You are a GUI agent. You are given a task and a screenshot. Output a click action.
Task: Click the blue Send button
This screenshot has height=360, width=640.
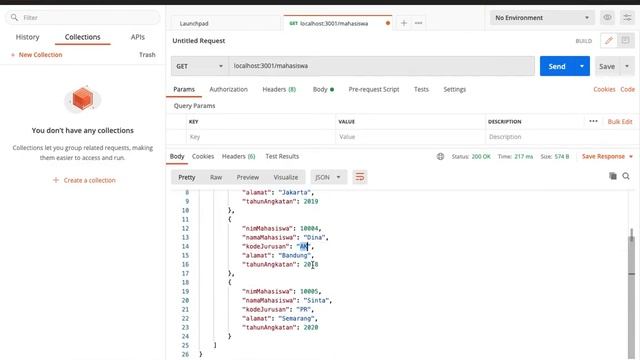[557, 66]
